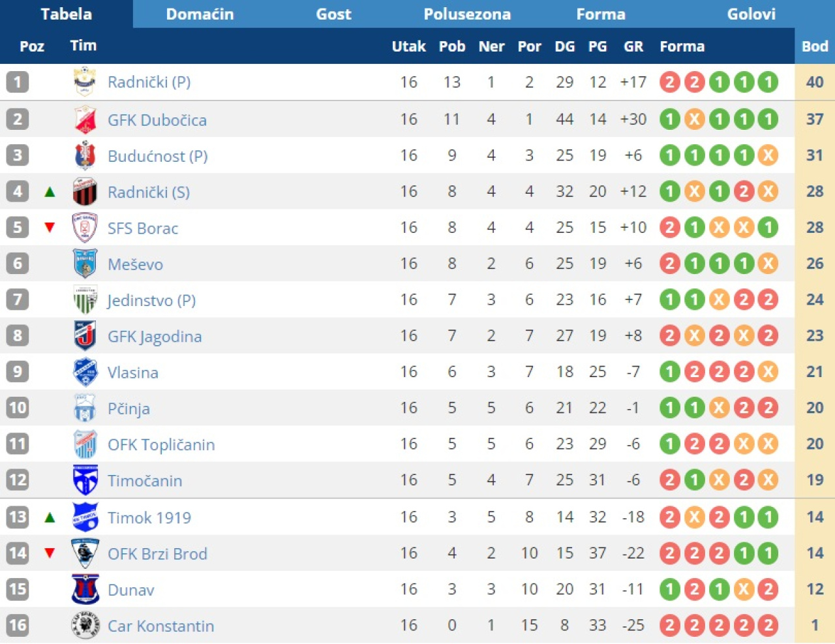The width and height of the screenshot is (835, 644).
Task: Click the Utak column header
Action: [408, 46]
